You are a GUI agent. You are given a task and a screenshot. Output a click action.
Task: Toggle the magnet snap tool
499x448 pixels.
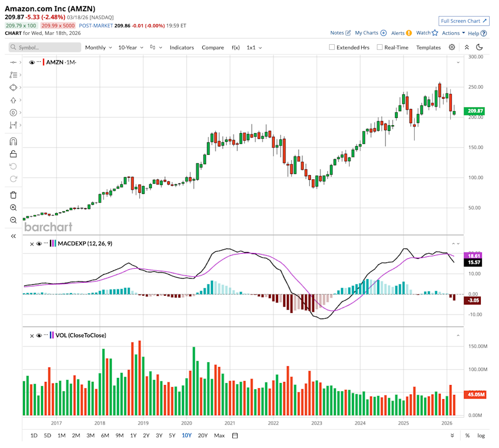14,141
